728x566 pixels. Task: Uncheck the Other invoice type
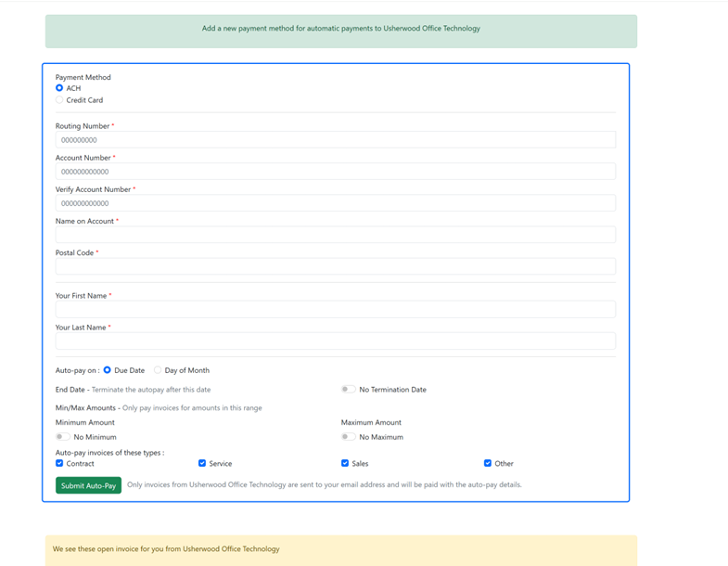pyautogui.click(x=488, y=463)
